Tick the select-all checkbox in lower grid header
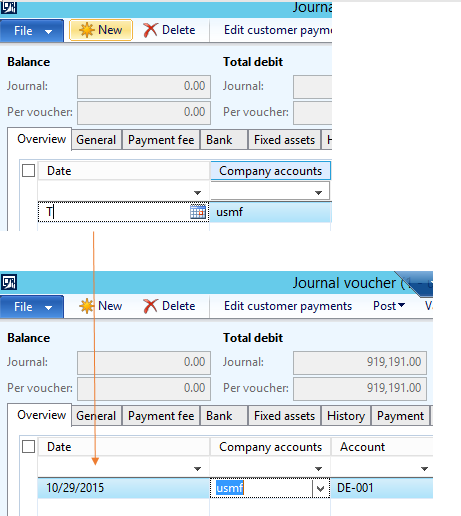Screen dimensions: 461x516 pyautogui.click(x=29, y=447)
